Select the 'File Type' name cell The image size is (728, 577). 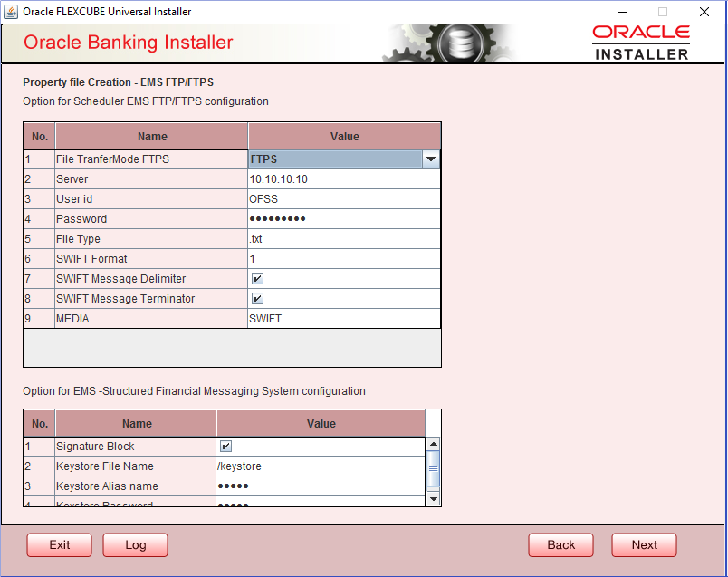pyautogui.click(x=151, y=239)
